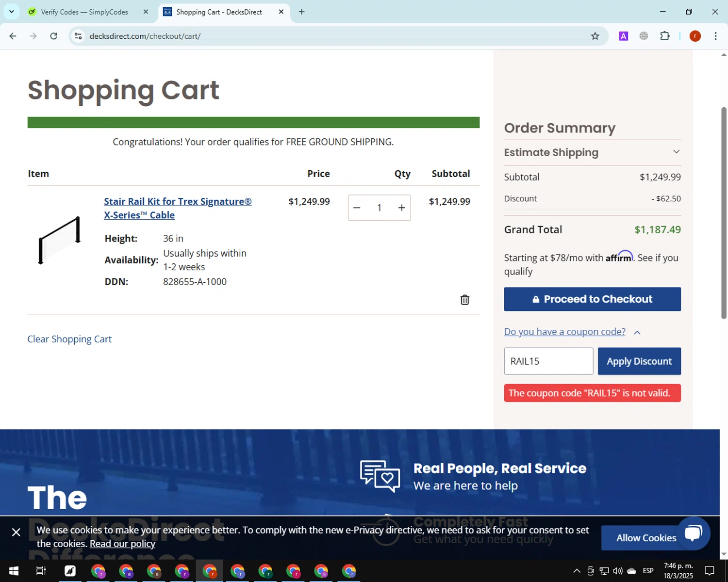Click the address bar URL
Image resolution: width=728 pixels, height=582 pixels.
(x=145, y=36)
